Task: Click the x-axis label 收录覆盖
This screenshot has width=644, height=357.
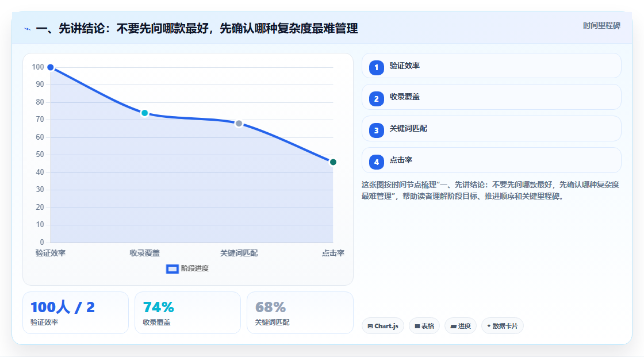Action: click(x=144, y=253)
